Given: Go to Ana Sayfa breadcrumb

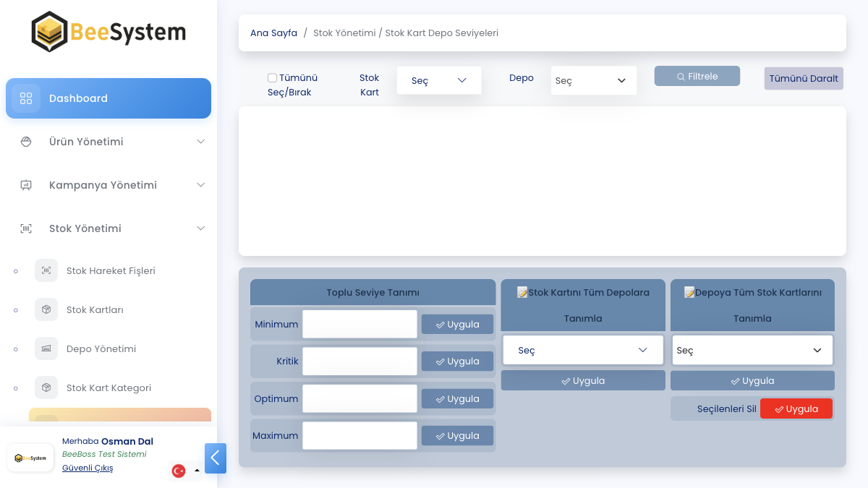Looking at the screenshot, I should 273,33.
